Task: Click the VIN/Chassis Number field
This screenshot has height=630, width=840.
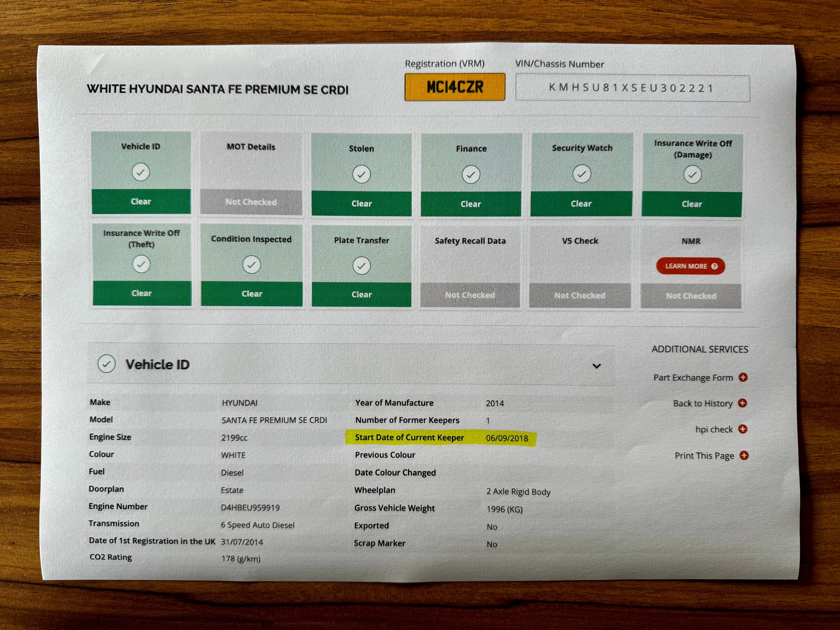Action: pos(632,88)
